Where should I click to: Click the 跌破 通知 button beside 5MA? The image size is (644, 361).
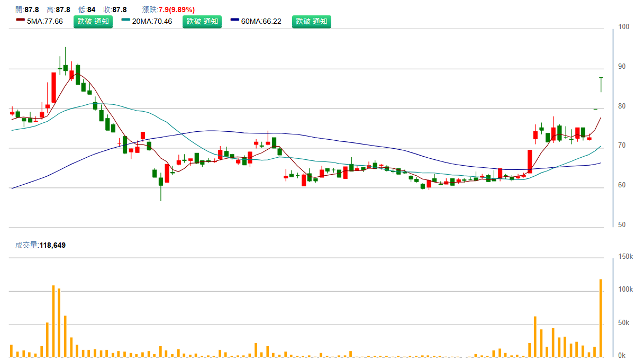point(93,22)
